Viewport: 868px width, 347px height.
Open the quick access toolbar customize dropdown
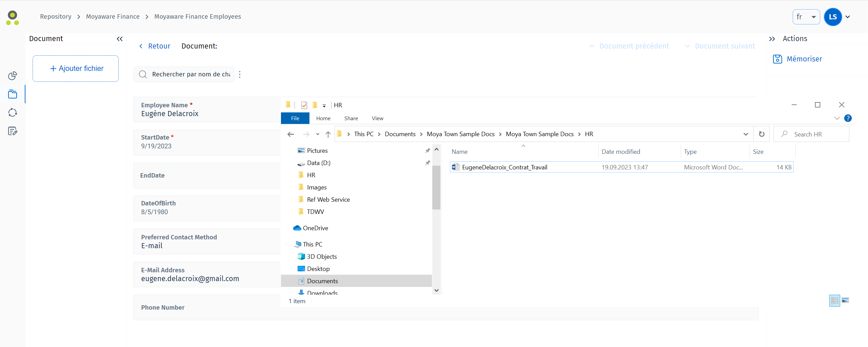click(x=324, y=106)
